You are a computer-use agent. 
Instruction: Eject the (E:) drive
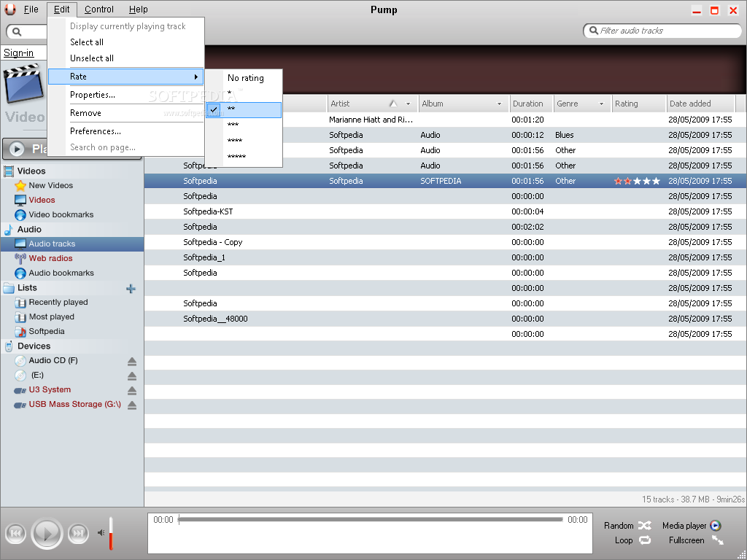pos(132,376)
